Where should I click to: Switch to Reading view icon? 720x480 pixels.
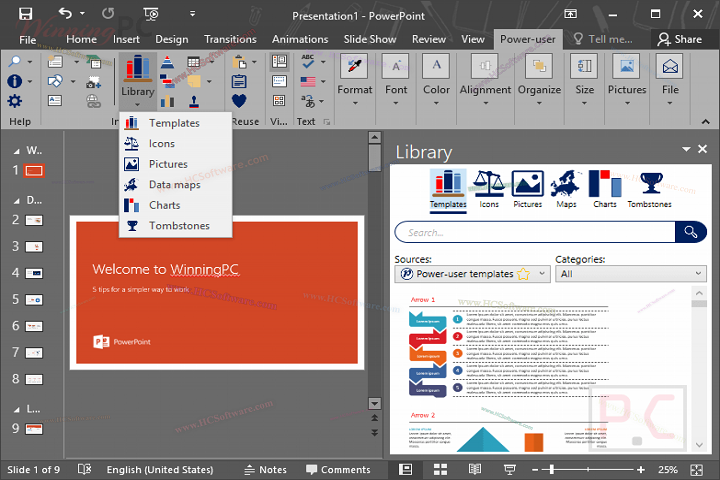475,469
